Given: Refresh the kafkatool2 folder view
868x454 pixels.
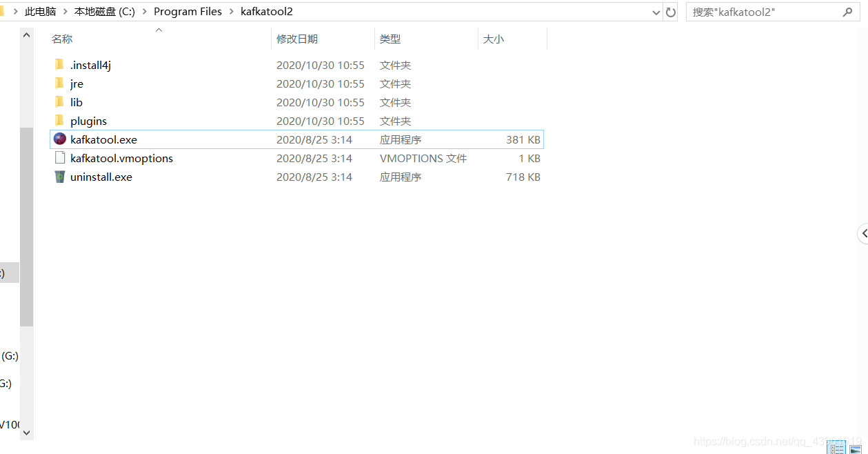Looking at the screenshot, I should [x=671, y=12].
